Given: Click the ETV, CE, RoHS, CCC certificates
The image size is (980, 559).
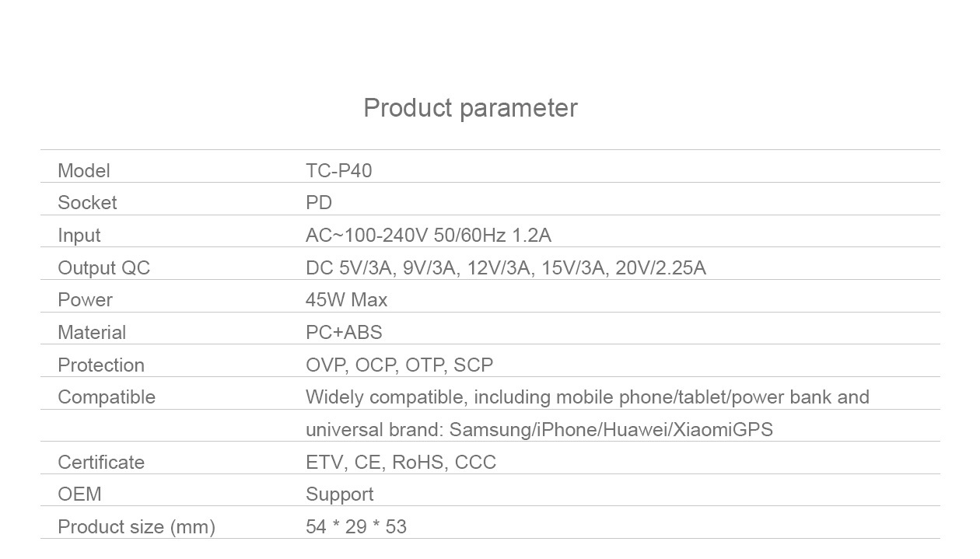Looking at the screenshot, I should (x=401, y=463).
